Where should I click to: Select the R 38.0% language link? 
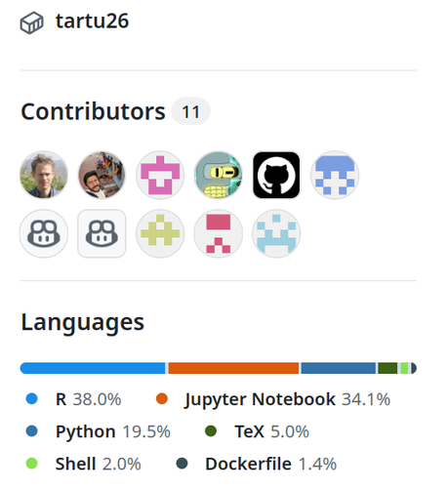click(x=73, y=399)
